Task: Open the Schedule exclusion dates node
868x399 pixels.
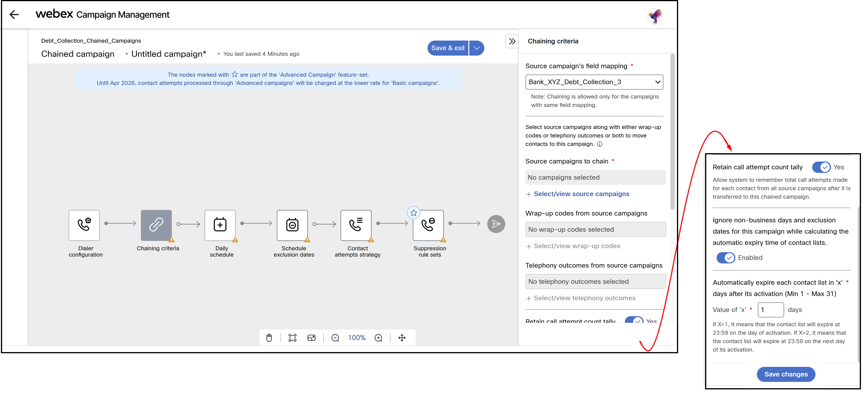Action: click(x=292, y=225)
